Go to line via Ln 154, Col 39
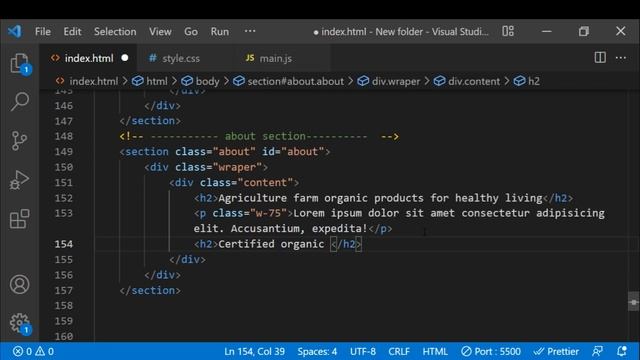 coord(254,351)
